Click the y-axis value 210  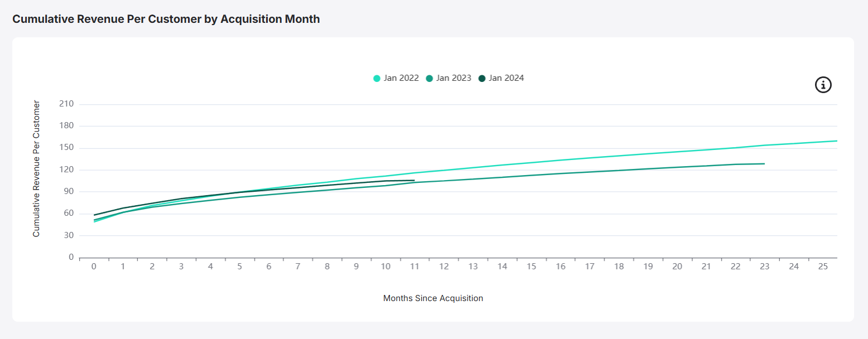click(66, 104)
